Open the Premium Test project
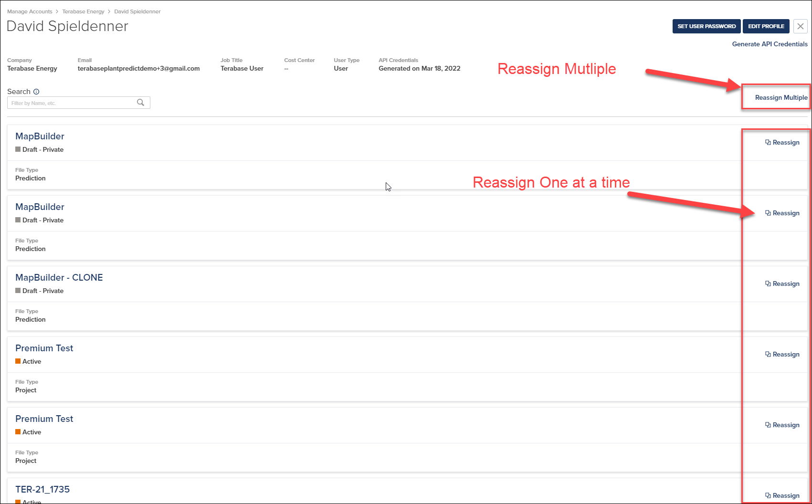Image resolution: width=812 pixels, height=504 pixels. click(44, 348)
